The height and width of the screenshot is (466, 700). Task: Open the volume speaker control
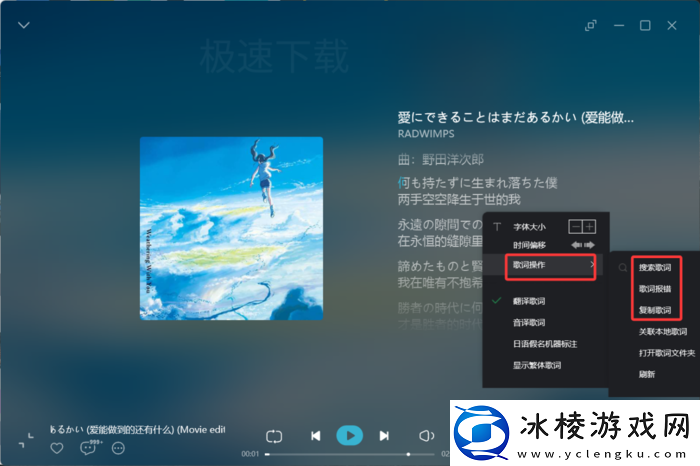pyautogui.click(x=427, y=436)
